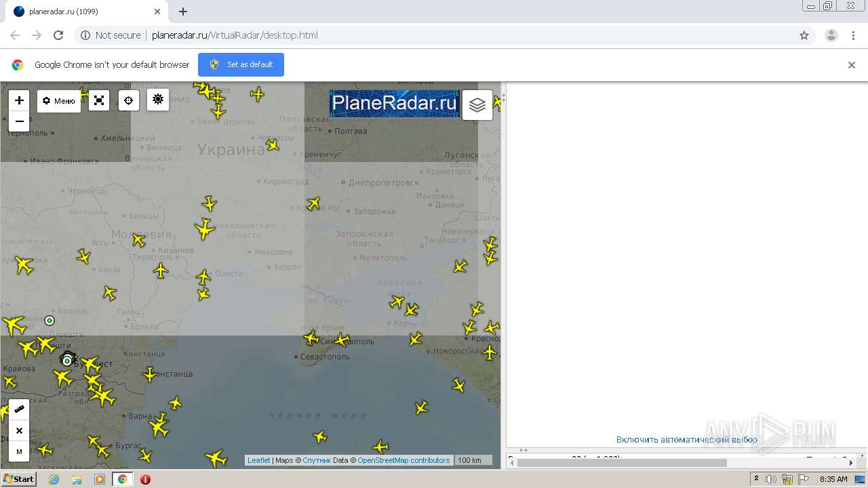868x488 pixels.
Task: Open Action Center flag icon
Action: [804, 479]
